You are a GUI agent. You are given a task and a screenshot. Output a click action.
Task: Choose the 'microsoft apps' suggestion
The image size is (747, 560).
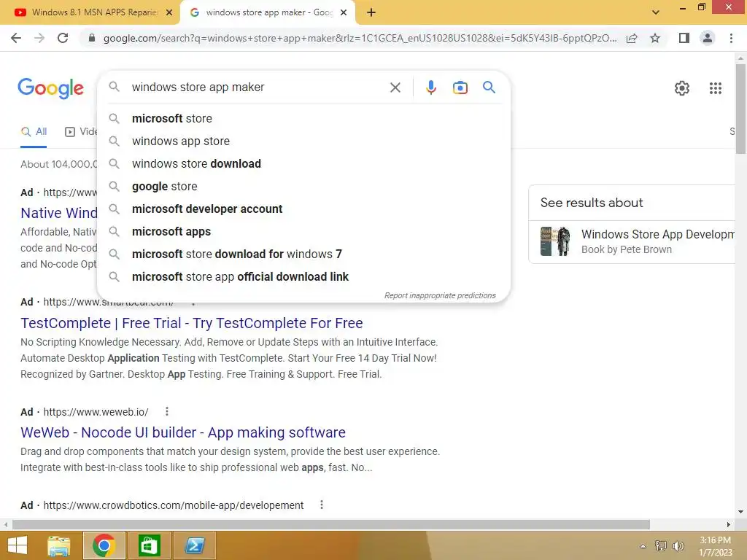click(303, 231)
